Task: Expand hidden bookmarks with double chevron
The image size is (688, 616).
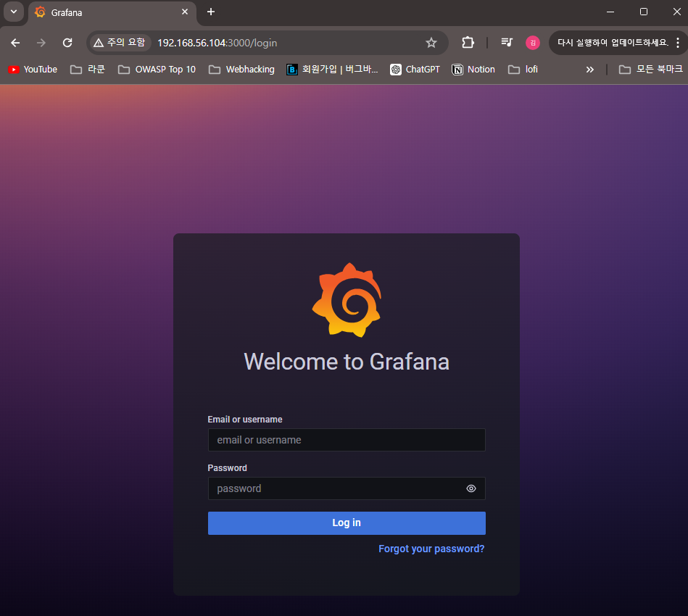Action: (x=589, y=70)
